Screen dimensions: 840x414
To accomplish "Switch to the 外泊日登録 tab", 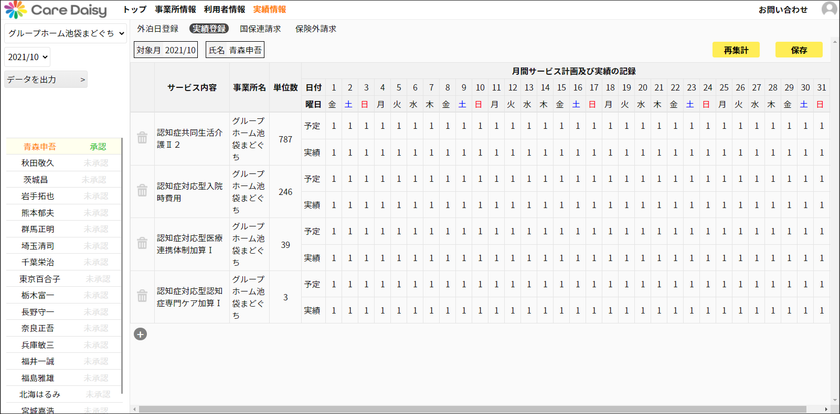I will (x=158, y=29).
